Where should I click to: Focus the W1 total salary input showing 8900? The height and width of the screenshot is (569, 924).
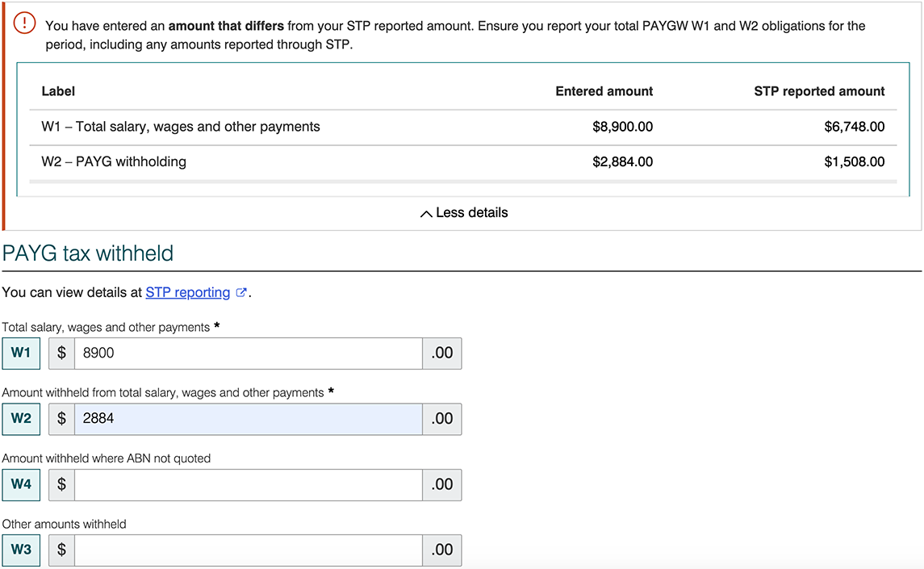248,354
